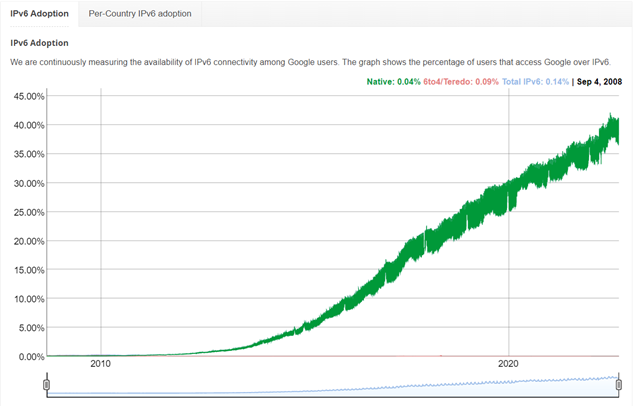The image size is (633, 406).
Task: Click the 0.00% y-axis label
Action: tap(31, 357)
